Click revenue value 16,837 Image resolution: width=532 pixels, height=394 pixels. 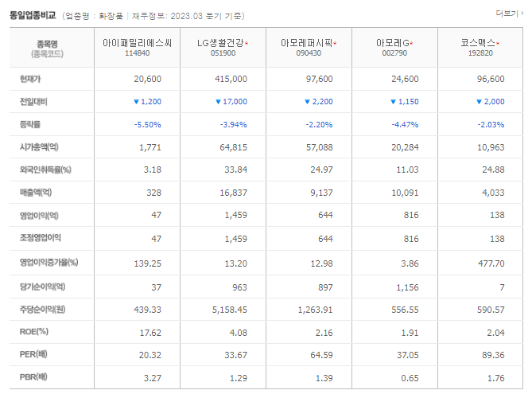[x=234, y=193]
